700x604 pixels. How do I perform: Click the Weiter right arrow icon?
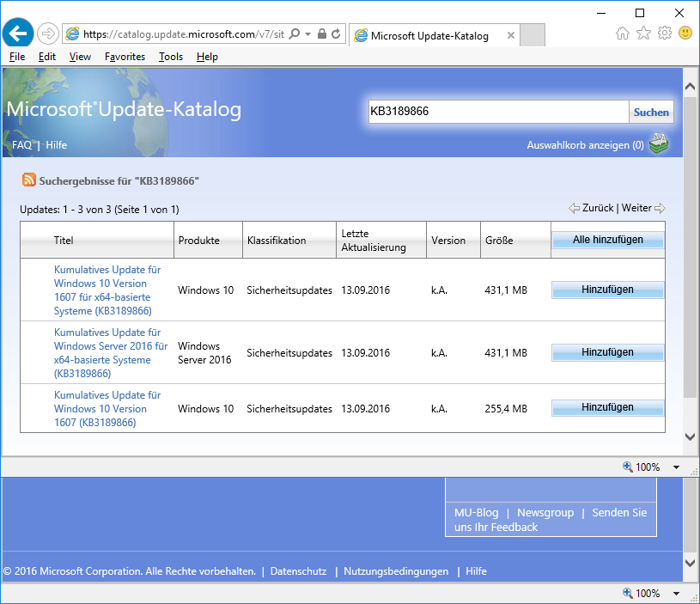click(x=660, y=209)
